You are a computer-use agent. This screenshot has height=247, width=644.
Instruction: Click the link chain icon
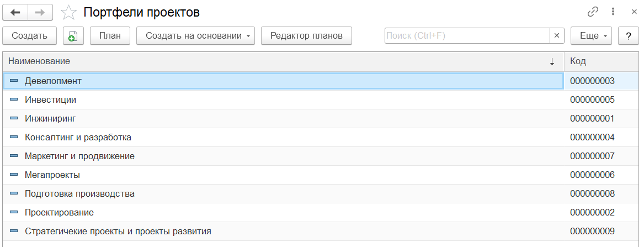pos(593,12)
